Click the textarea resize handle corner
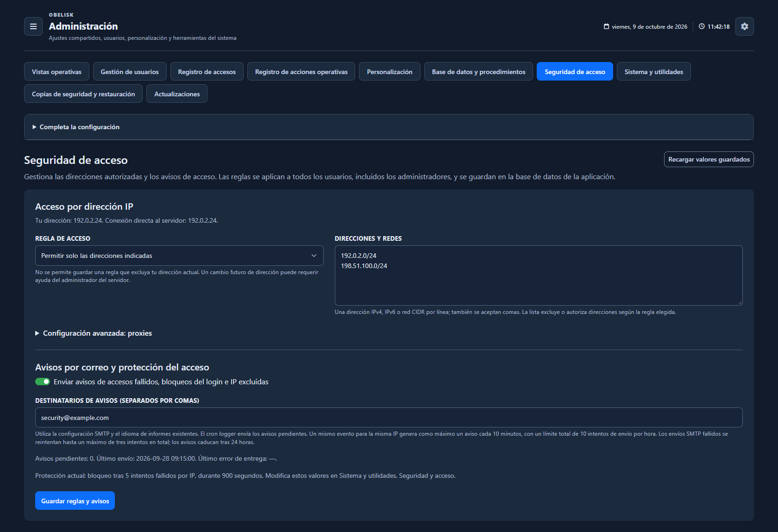 (740, 302)
